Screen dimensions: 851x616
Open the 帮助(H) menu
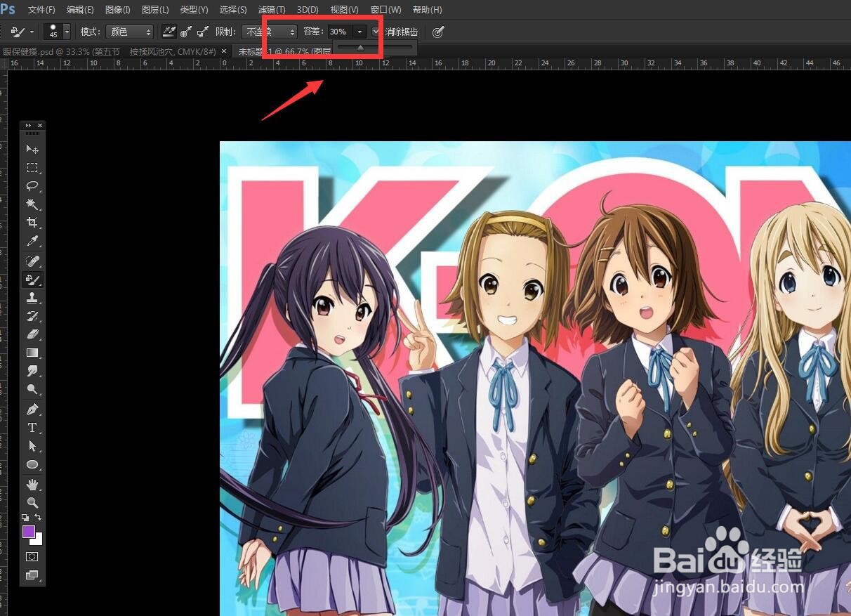pyautogui.click(x=428, y=10)
